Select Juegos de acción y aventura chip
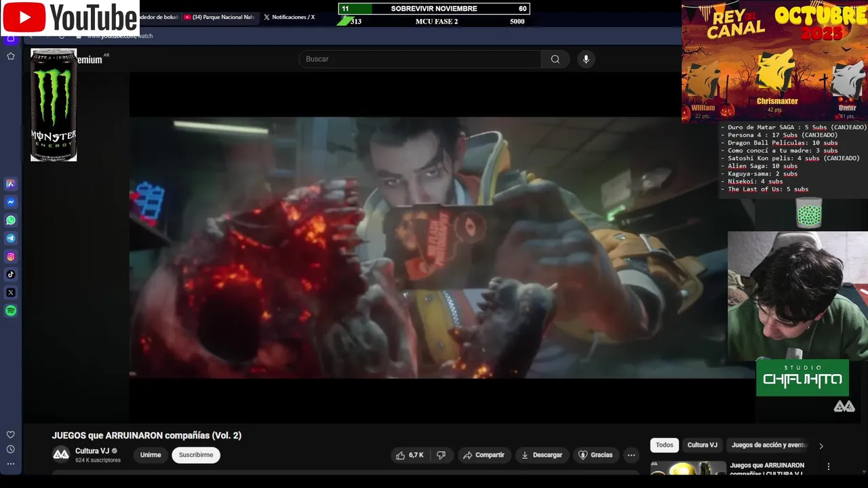 (769, 445)
